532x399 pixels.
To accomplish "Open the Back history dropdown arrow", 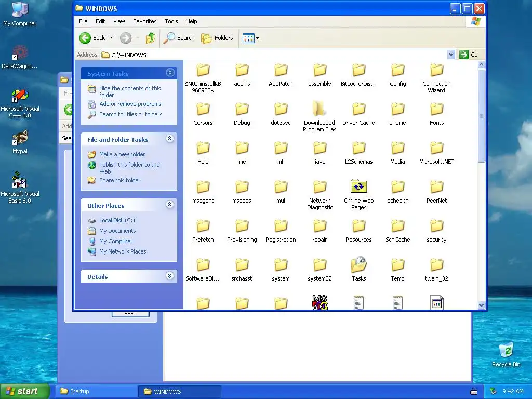I will pos(111,38).
